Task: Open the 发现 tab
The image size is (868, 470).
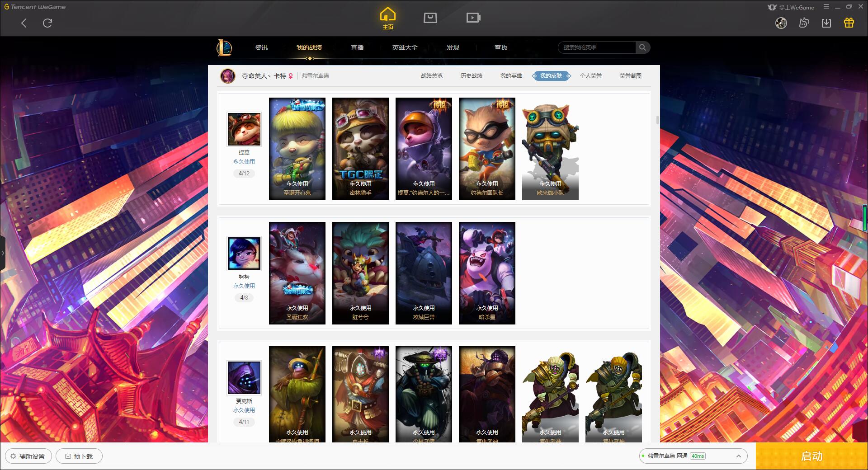Action: tap(453, 47)
